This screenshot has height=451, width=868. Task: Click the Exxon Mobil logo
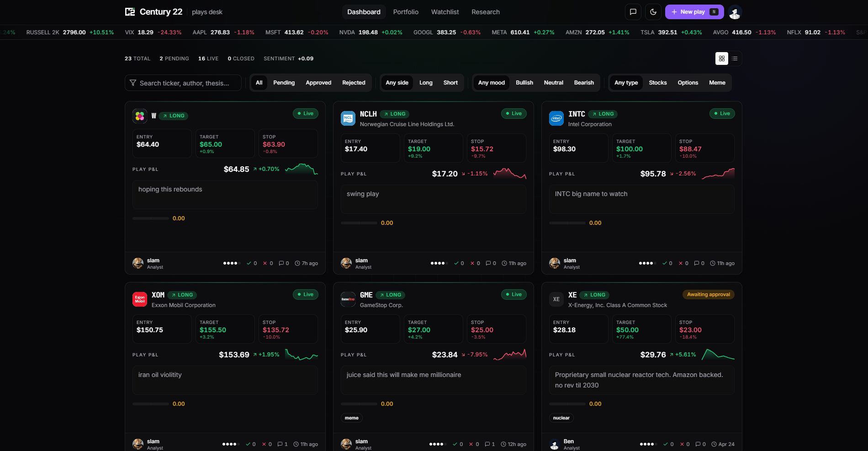tap(140, 299)
